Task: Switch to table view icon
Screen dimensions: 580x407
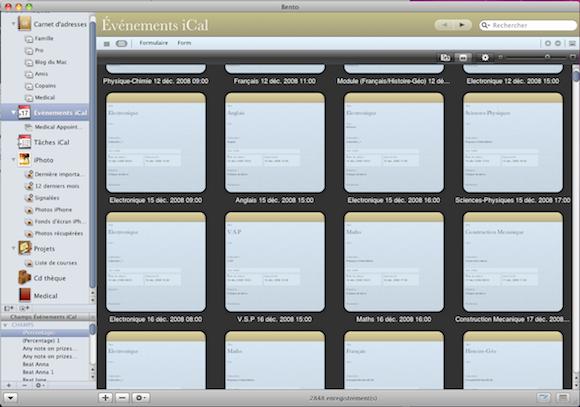Action: [107, 44]
